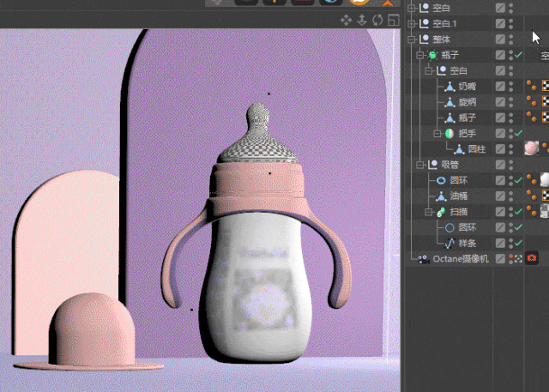Click the viewport dolly/zoom camera icon
This screenshot has width=549, height=392.
(x=362, y=20)
